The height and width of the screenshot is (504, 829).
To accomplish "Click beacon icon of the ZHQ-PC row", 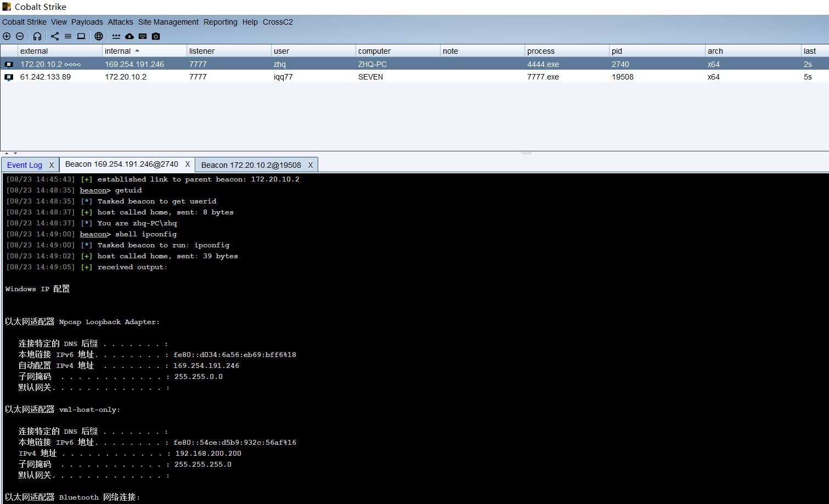I will (9, 64).
